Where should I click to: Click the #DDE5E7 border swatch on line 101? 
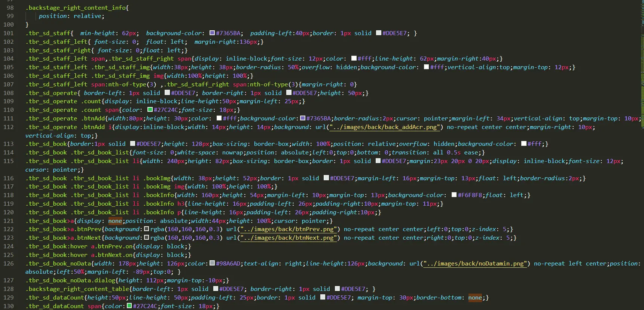(x=379, y=33)
